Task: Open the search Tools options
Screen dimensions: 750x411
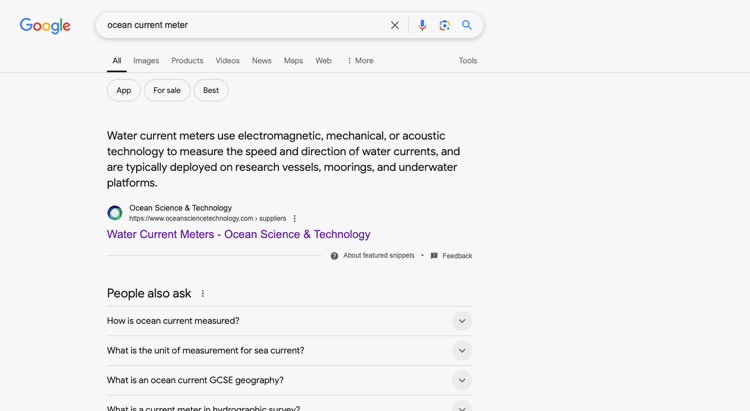Action: 468,61
